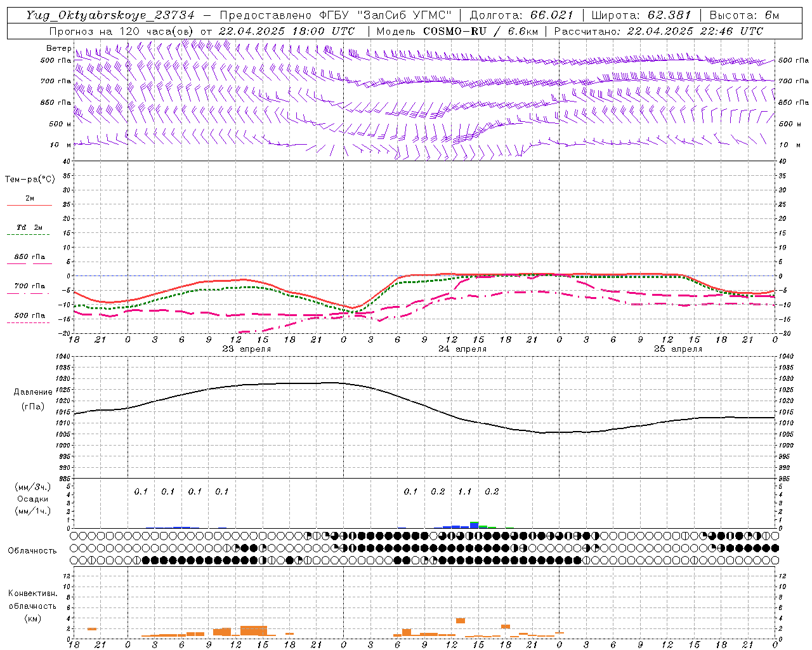Select the Тем-ра(°C) axis label

[30, 180]
